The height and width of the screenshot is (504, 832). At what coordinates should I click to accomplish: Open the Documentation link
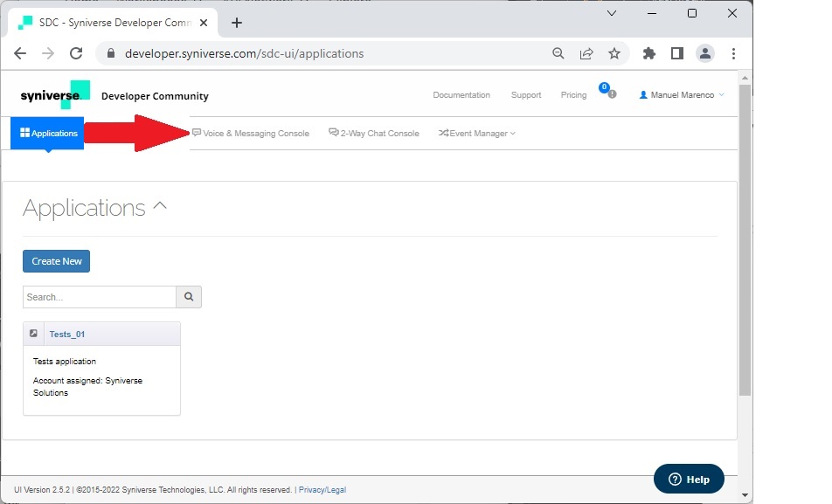(461, 95)
